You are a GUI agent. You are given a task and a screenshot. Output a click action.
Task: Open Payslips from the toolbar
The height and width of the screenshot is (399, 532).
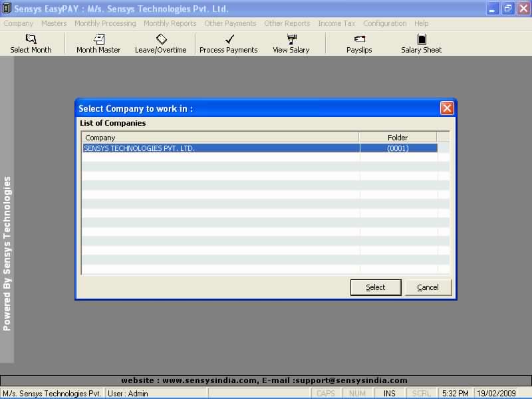coord(359,43)
